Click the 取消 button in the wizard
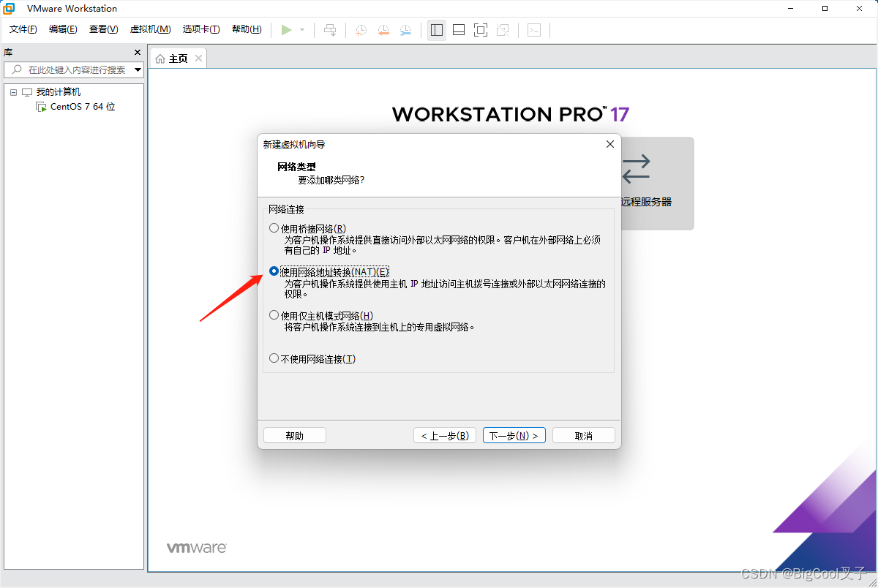 (584, 436)
